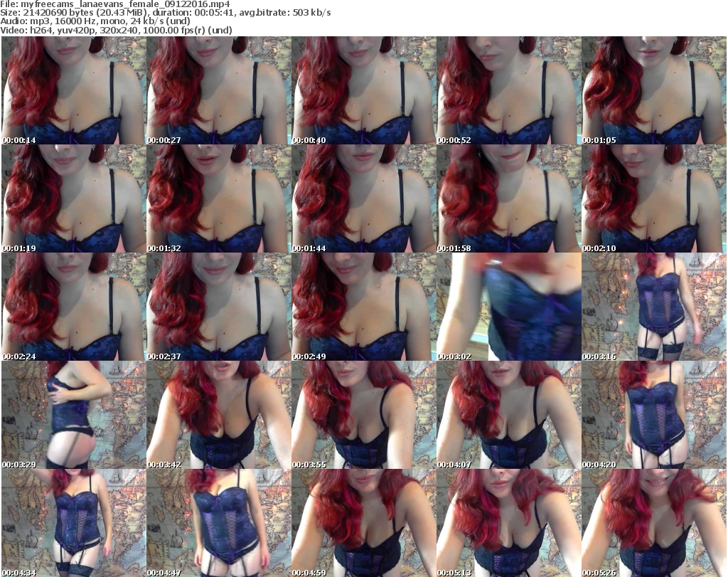Image resolution: width=728 pixels, height=577 pixels.
Task: Click the File name line in header
Action: pos(115,4)
